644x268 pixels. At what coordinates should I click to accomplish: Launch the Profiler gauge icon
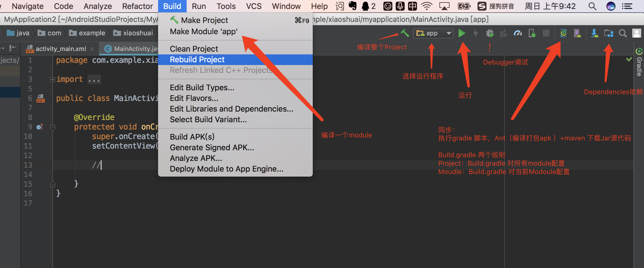click(x=517, y=33)
